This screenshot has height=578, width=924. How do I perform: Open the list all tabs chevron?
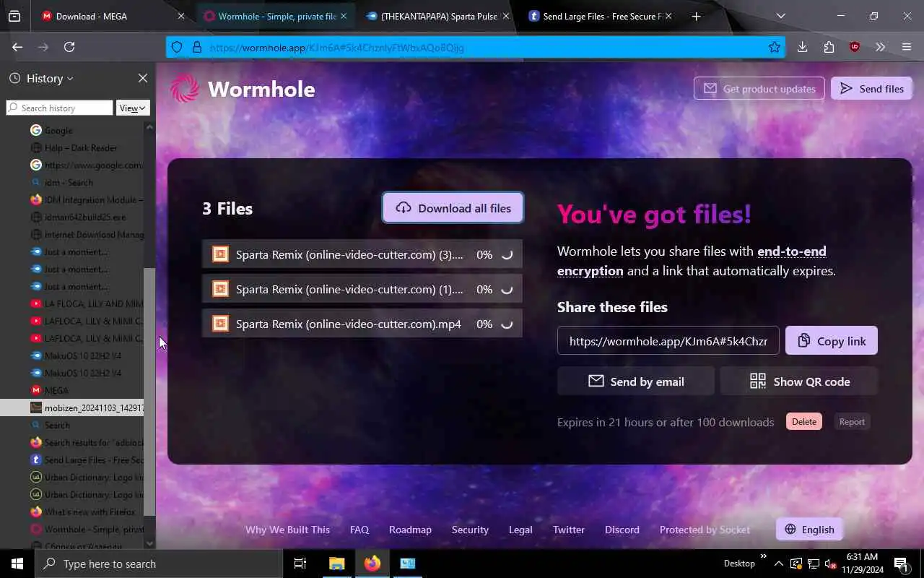[780, 16]
